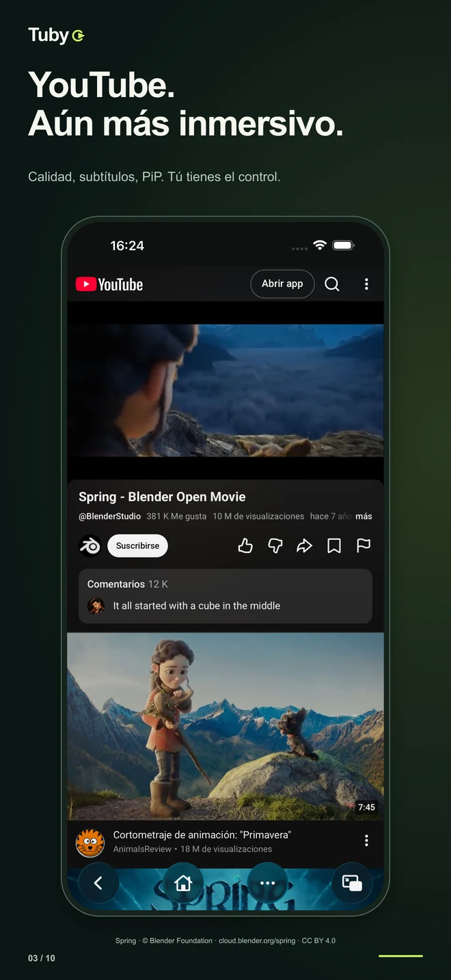Go back with the chevron button

point(98,883)
